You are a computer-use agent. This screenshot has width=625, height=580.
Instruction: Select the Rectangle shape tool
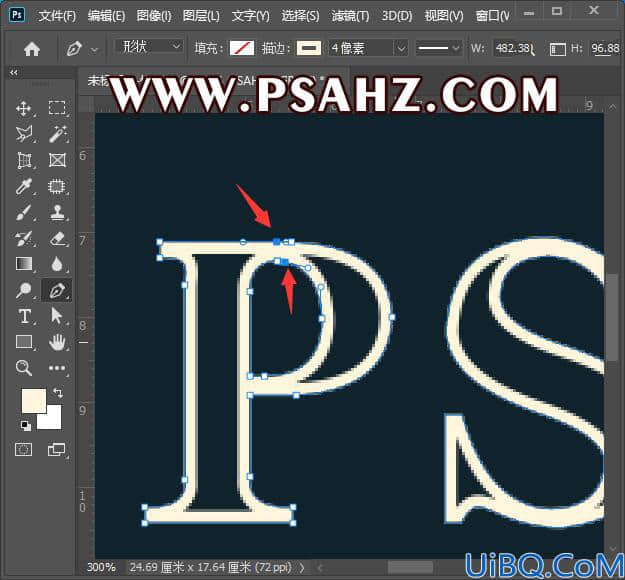click(24, 342)
